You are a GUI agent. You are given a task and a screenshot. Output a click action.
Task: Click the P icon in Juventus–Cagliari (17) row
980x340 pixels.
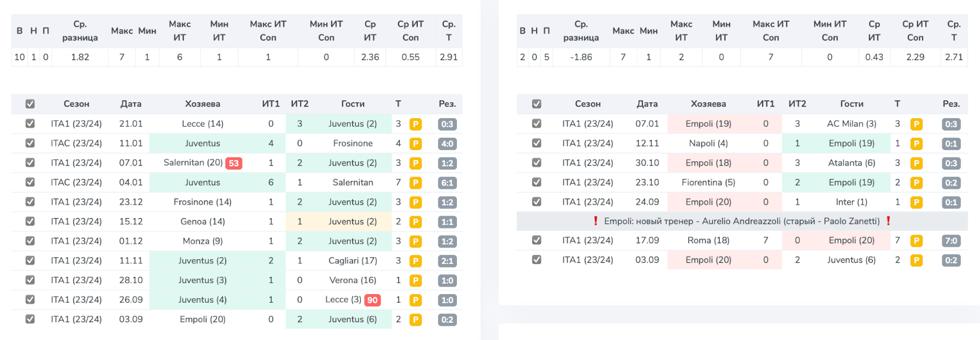415,261
